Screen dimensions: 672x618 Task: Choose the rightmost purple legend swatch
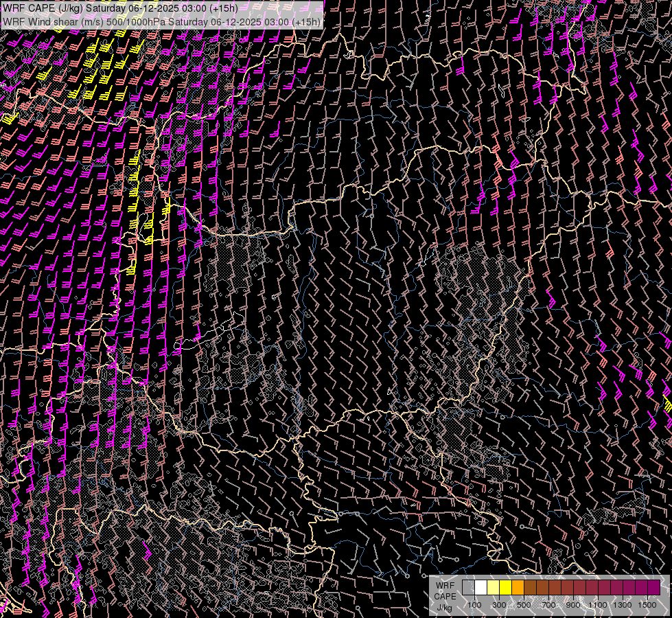(x=653, y=587)
